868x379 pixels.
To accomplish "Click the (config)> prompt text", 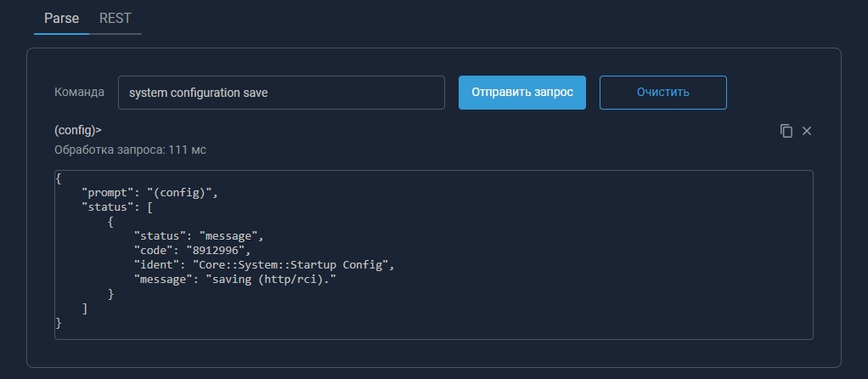I will point(77,131).
